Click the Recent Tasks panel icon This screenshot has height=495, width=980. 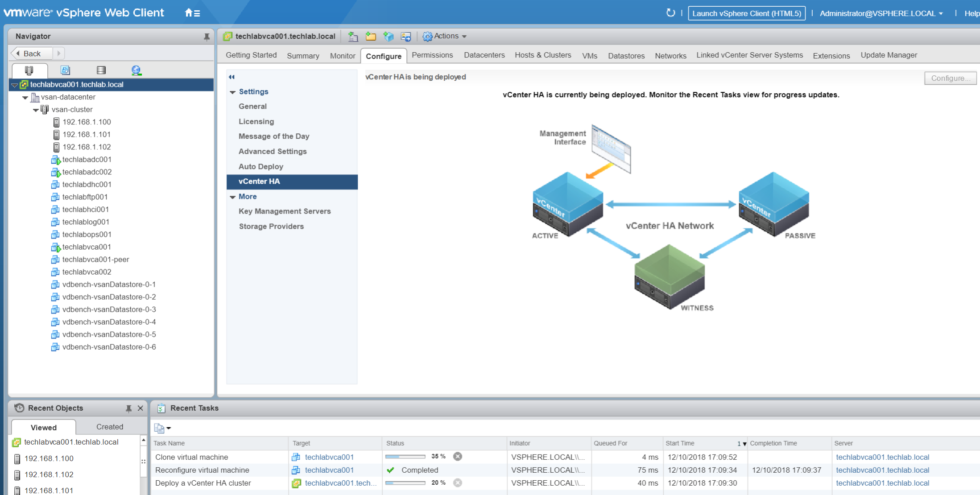[x=161, y=408]
